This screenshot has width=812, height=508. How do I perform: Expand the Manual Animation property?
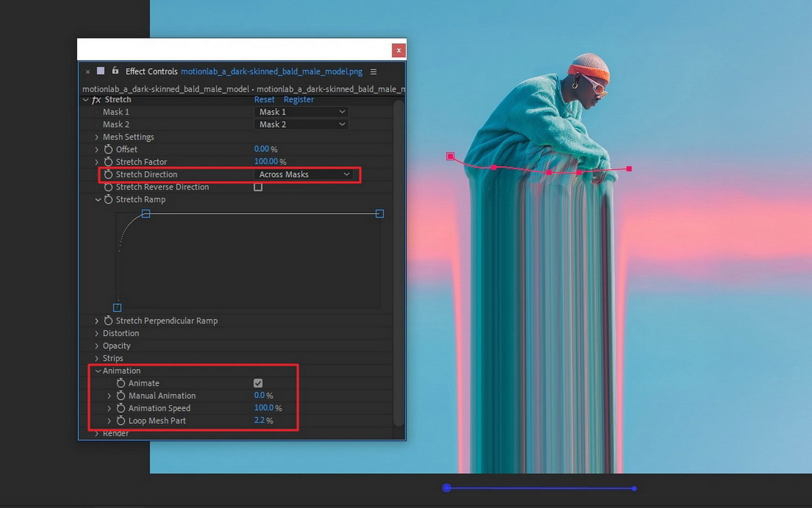coord(109,396)
